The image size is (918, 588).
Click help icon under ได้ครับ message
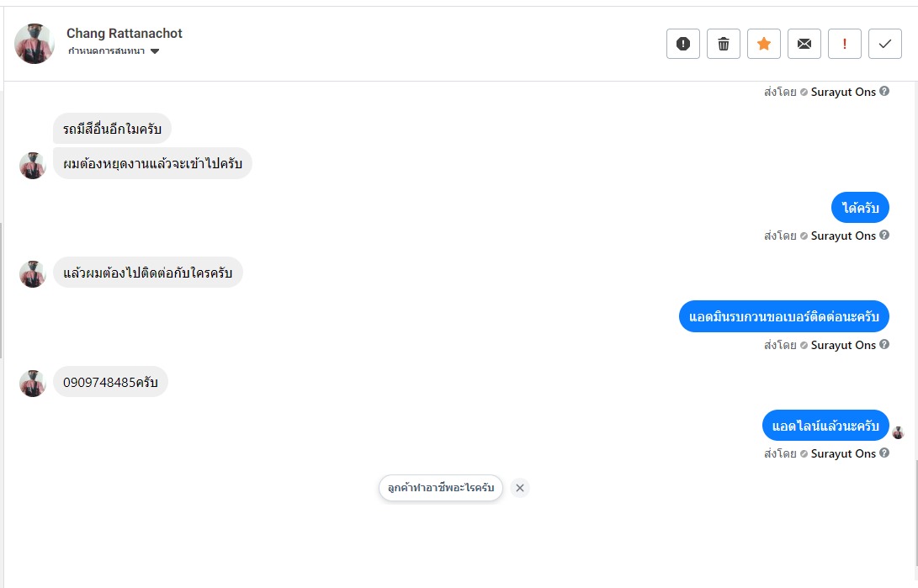pos(884,236)
